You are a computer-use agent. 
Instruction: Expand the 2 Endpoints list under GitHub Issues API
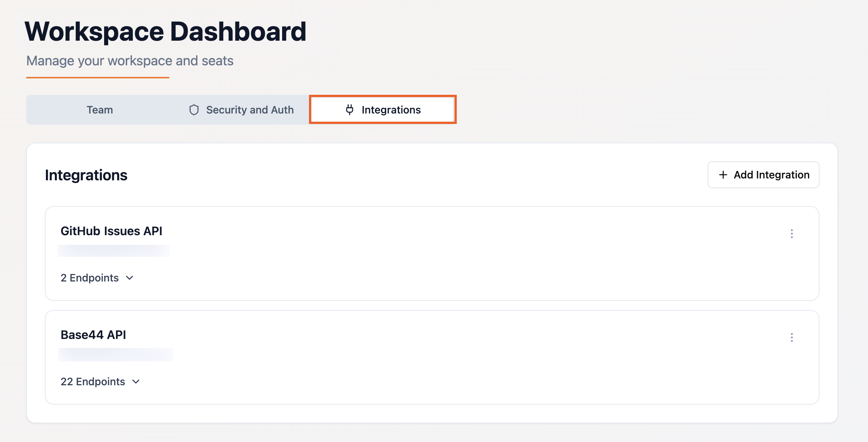130,278
